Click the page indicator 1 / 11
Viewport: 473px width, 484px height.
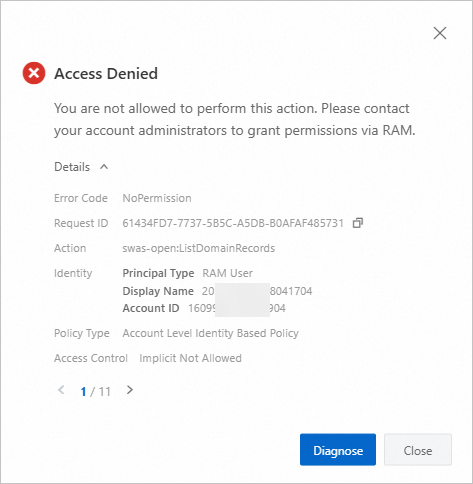click(95, 391)
